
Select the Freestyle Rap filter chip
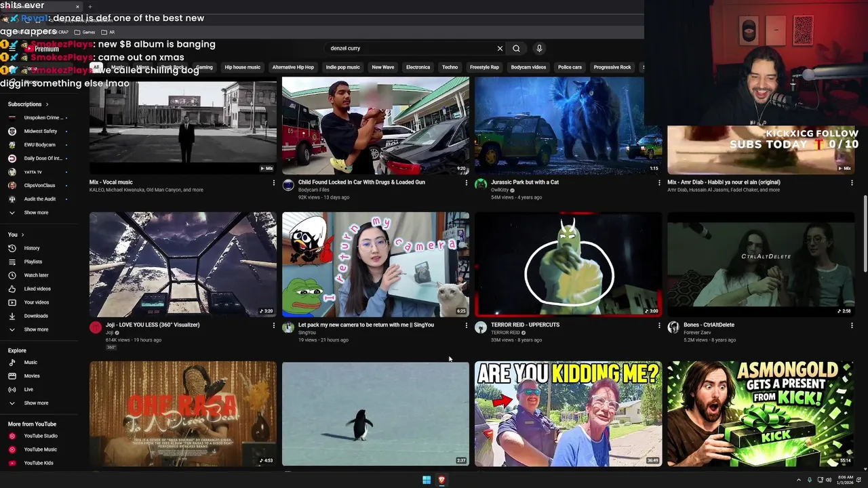(484, 67)
